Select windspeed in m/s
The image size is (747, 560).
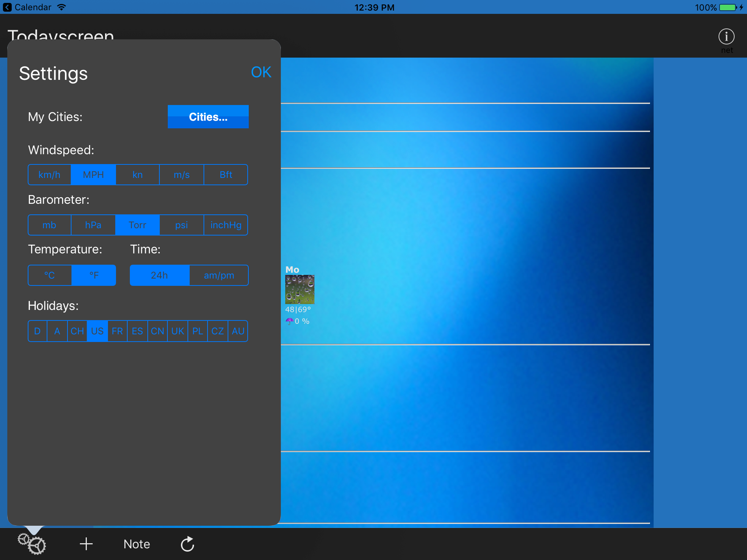tap(182, 175)
